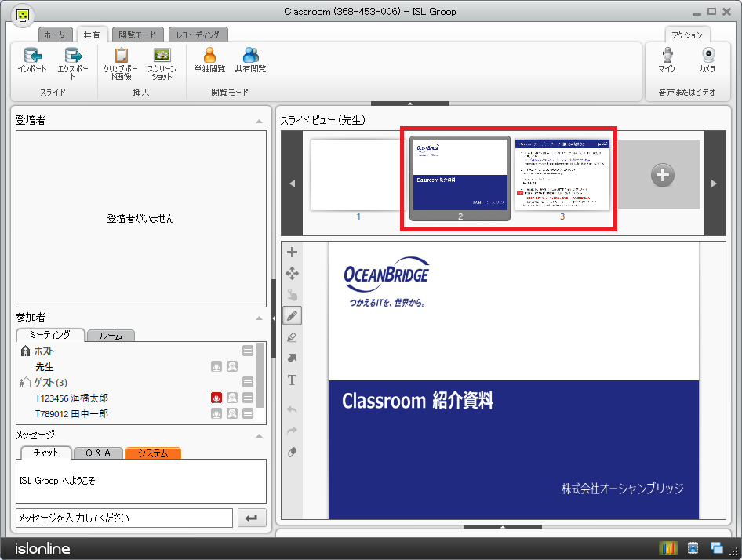This screenshot has height=560, width=742.
Task: Select the Text tool
Action: pos(292,380)
